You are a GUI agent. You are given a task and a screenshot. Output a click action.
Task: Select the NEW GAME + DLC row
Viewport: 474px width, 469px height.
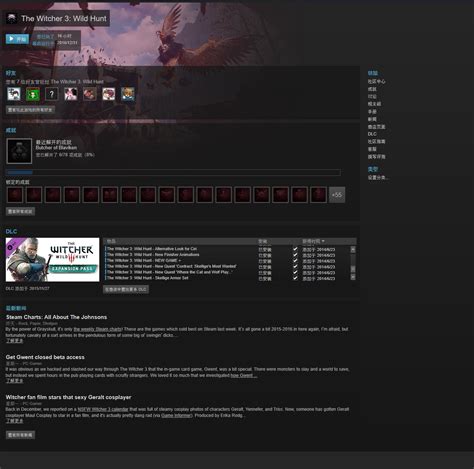coord(227,261)
